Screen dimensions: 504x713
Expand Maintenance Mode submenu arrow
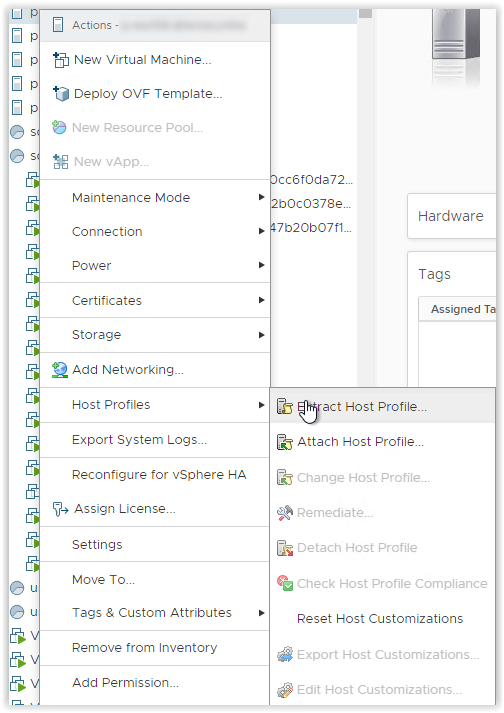[261, 197]
